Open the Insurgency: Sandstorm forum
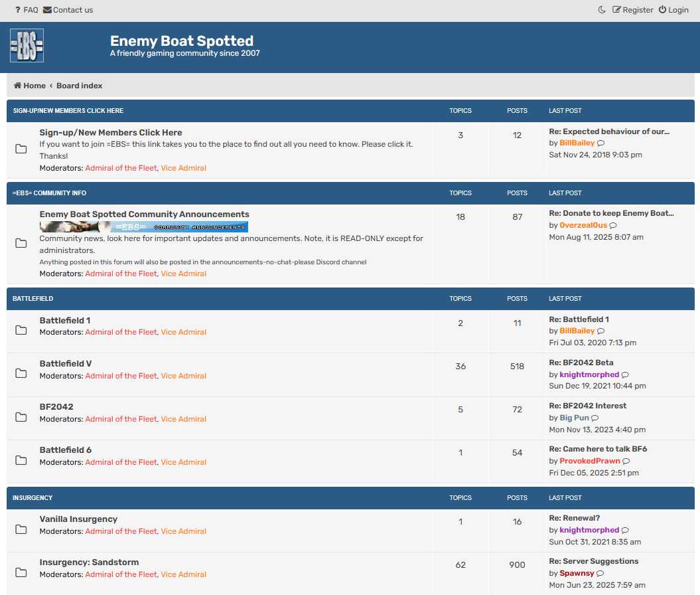The height and width of the screenshot is (595, 700). (89, 562)
